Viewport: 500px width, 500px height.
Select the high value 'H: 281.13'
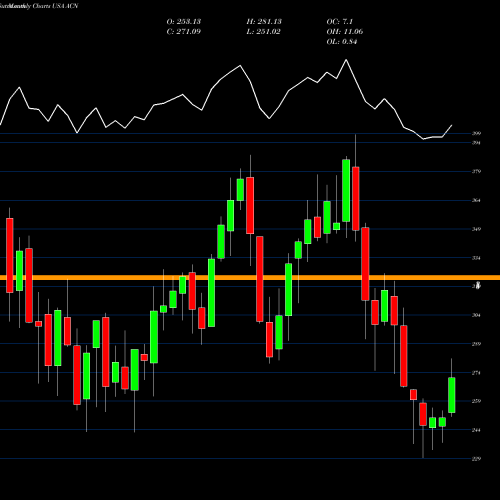(x=264, y=22)
